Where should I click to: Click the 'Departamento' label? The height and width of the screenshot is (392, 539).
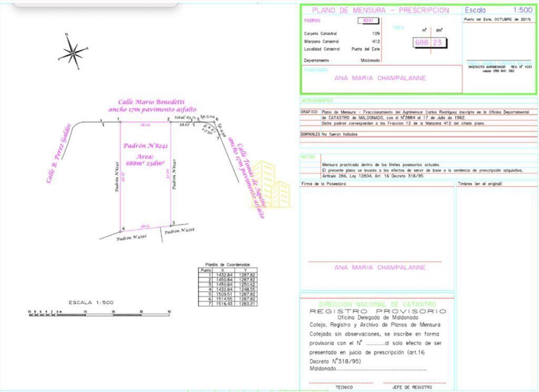[316, 61]
